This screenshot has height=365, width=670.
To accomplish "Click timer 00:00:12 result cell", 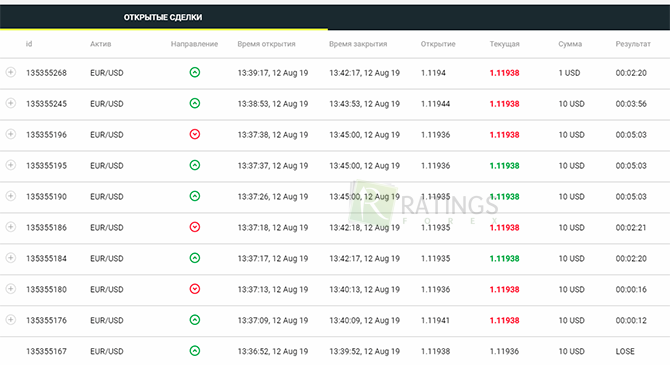I will [631, 321].
